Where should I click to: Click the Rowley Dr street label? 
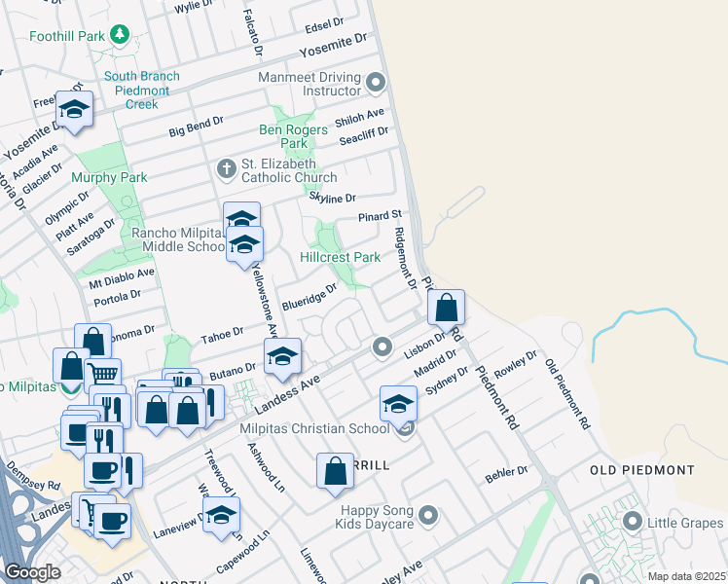tap(516, 364)
